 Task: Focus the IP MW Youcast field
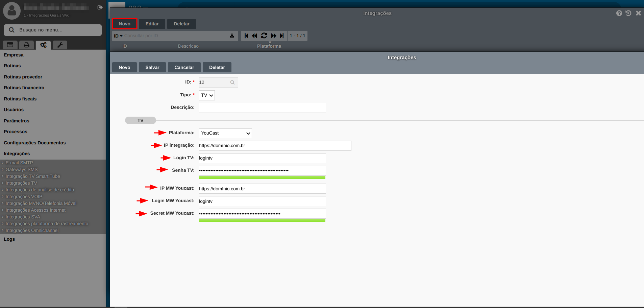coord(262,189)
